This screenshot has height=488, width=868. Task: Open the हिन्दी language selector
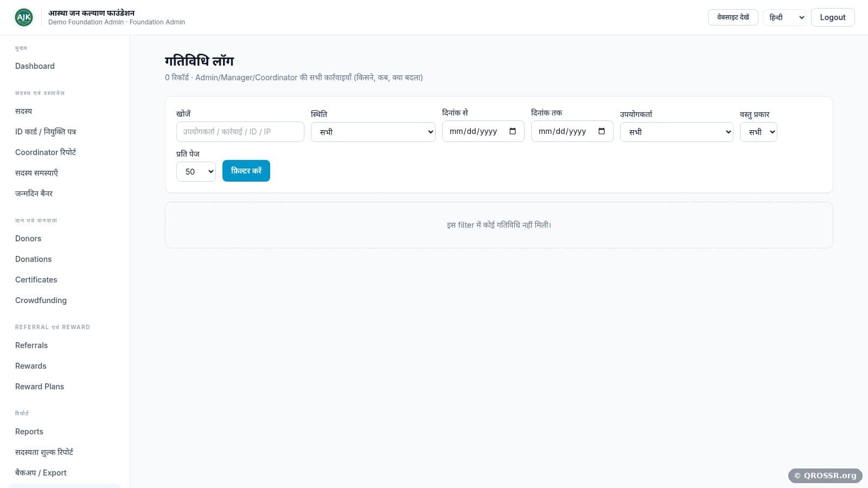coord(784,17)
